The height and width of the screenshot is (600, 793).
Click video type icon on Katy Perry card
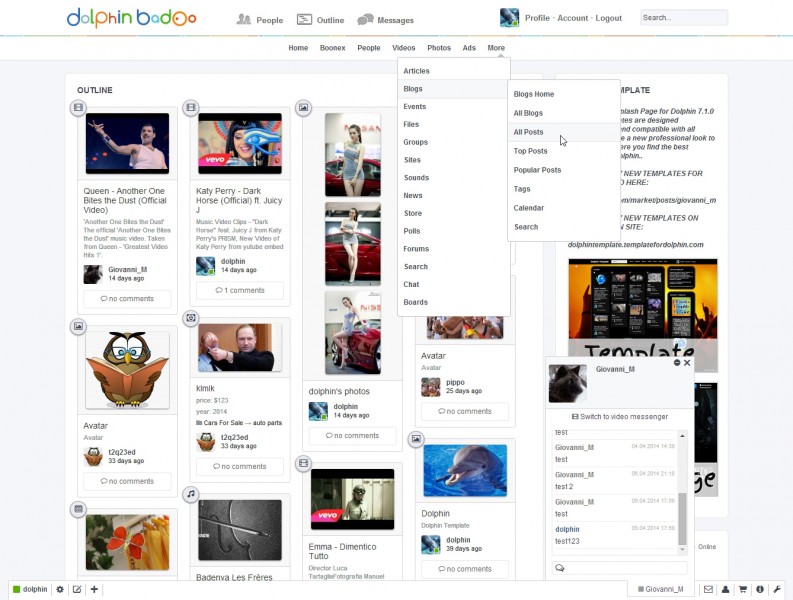point(191,107)
